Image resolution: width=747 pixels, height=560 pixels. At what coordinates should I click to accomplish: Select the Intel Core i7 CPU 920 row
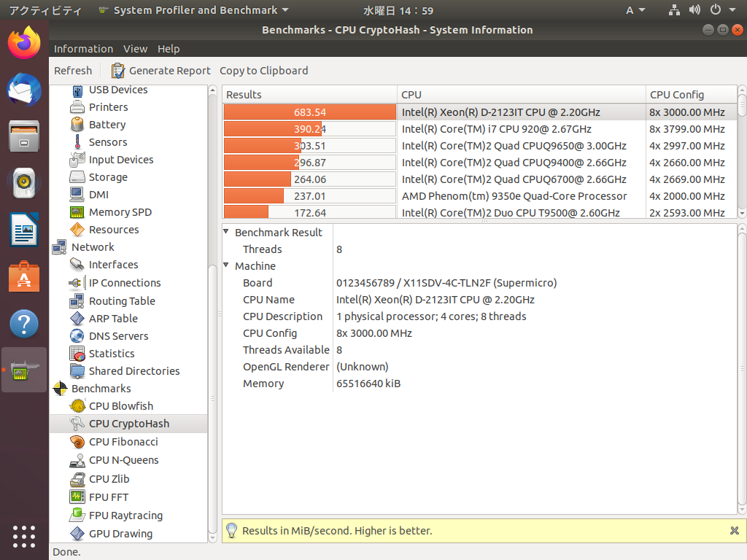(x=480, y=128)
